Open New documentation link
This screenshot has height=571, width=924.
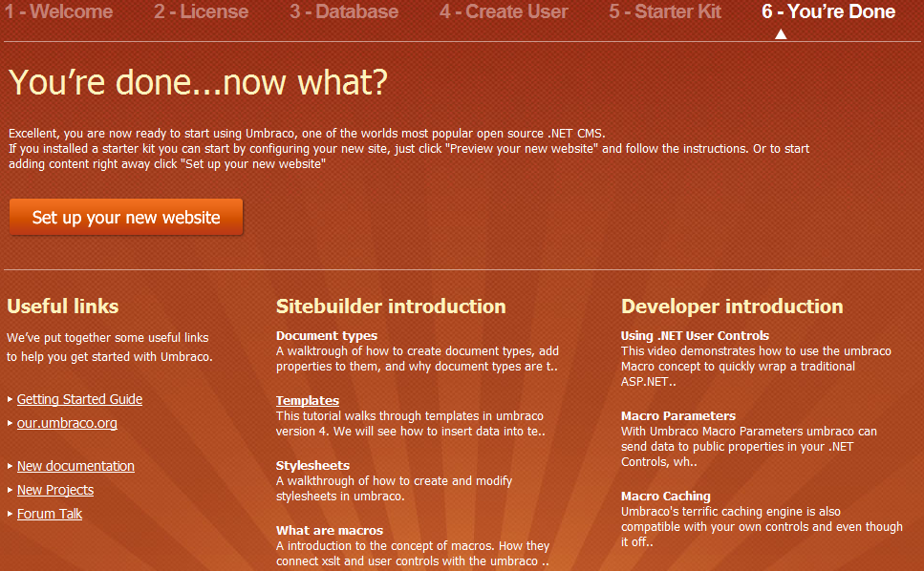point(75,466)
